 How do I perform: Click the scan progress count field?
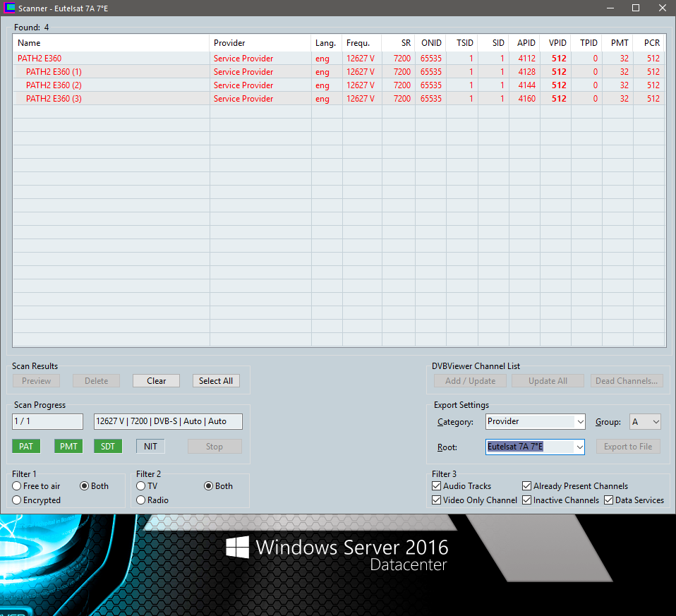pyautogui.click(x=47, y=421)
